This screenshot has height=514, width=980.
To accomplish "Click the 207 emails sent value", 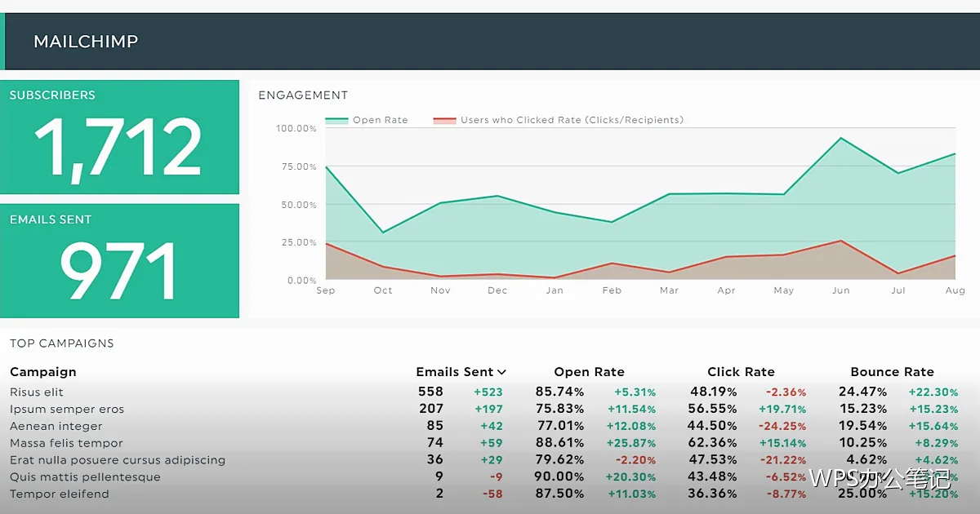I will tap(431, 410).
